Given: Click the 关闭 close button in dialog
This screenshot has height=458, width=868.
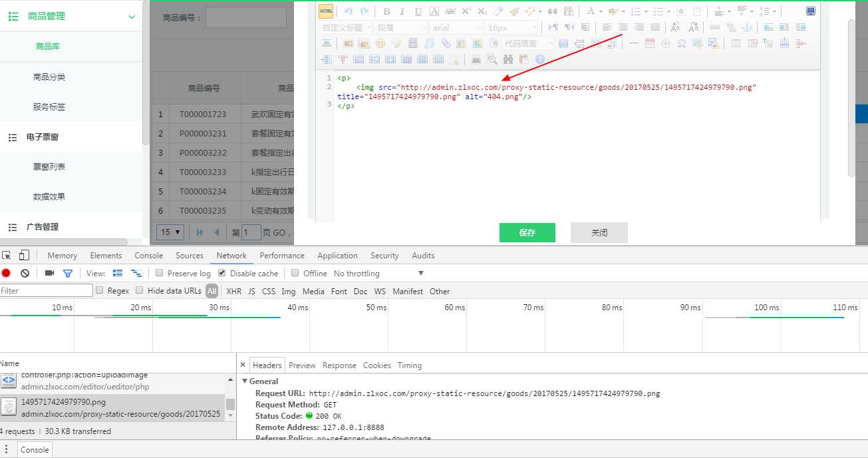Looking at the screenshot, I should point(599,233).
